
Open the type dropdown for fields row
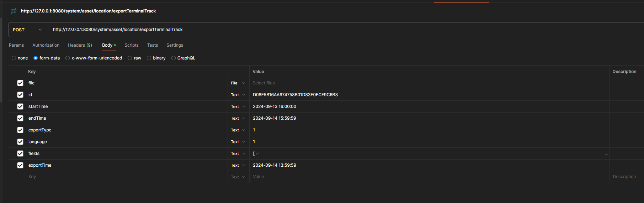(x=238, y=153)
